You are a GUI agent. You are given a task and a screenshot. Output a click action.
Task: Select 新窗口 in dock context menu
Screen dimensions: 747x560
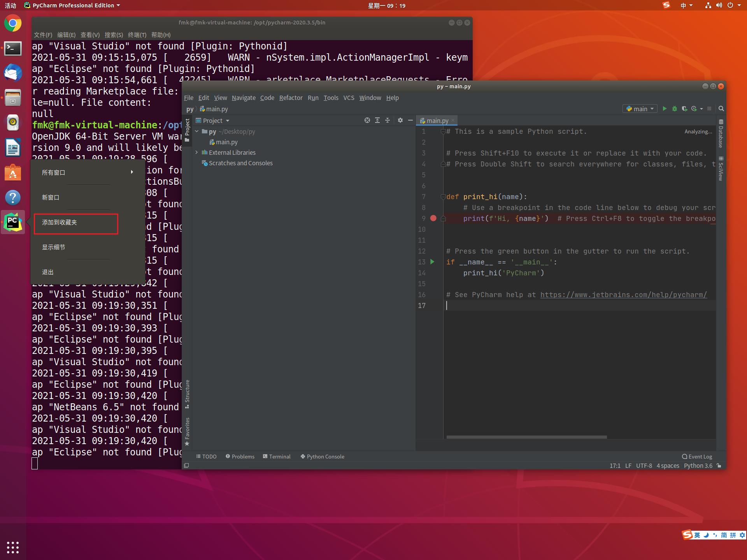tap(51, 198)
